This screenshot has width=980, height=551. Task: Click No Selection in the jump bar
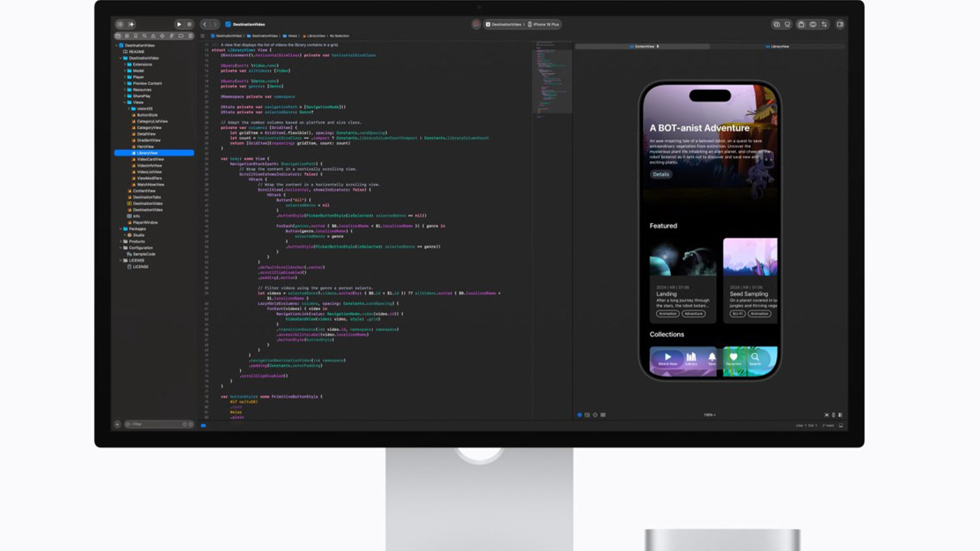[x=340, y=36]
